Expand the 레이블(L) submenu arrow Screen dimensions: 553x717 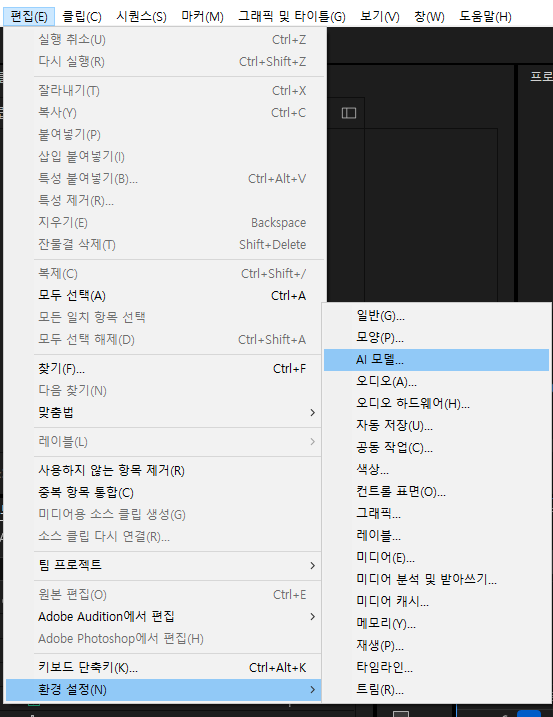(x=312, y=442)
